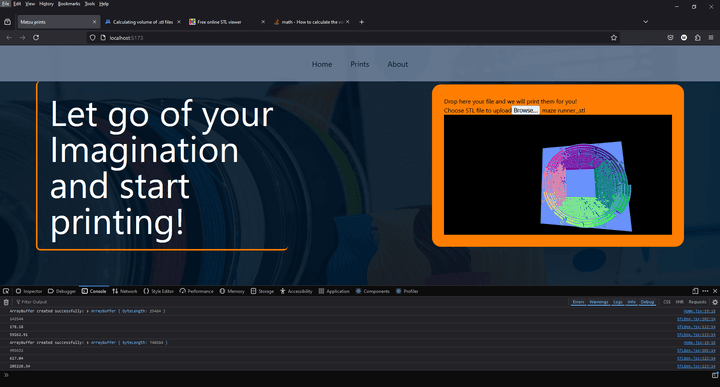The width and height of the screenshot is (720, 387).
Task: Select the element picker icon in devtools
Action: coord(6,291)
